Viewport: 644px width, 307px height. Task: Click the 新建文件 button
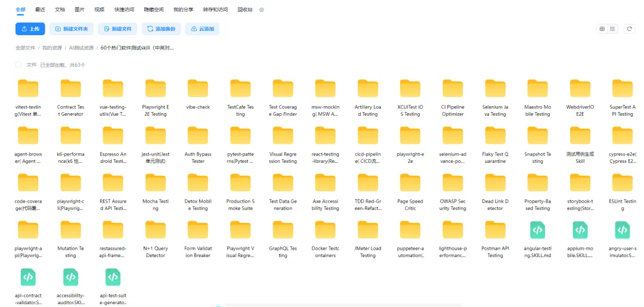click(x=118, y=29)
